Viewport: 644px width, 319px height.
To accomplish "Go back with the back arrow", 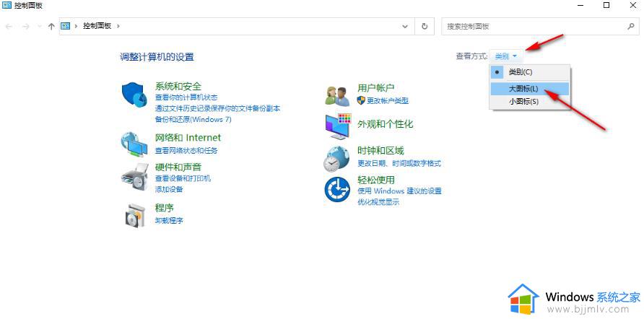I will pyautogui.click(x=9, y=26).
